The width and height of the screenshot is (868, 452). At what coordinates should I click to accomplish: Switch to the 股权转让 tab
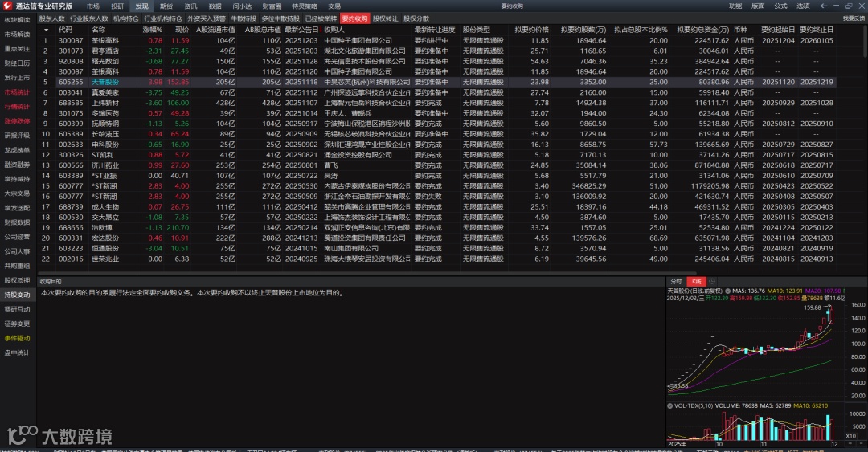click(385, 18)
